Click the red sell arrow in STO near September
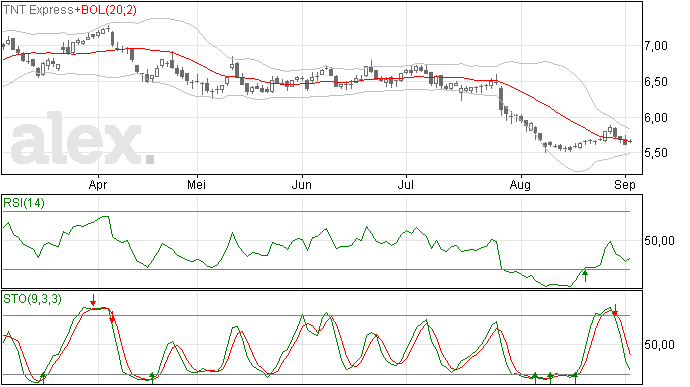The height and width of the screenshot is (387, 690). 615,310
